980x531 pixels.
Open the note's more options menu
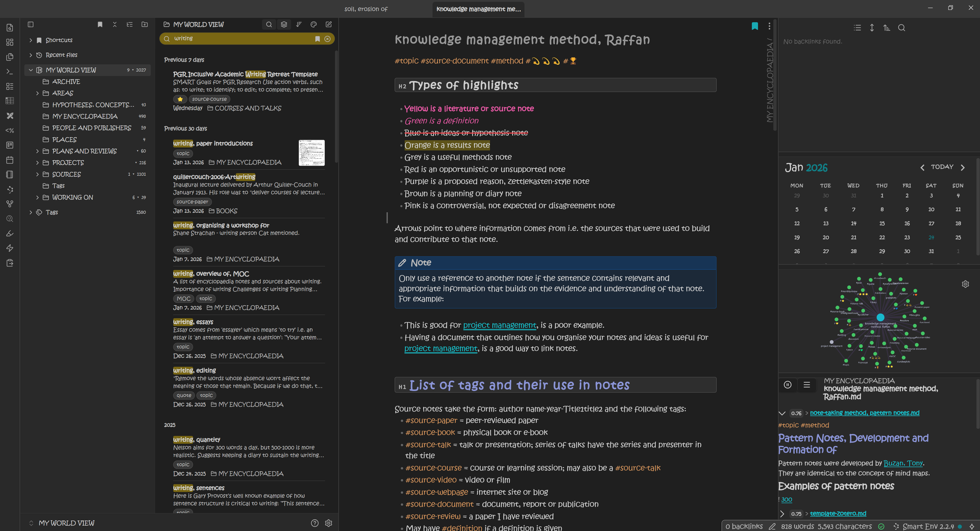tap(769, 26)
